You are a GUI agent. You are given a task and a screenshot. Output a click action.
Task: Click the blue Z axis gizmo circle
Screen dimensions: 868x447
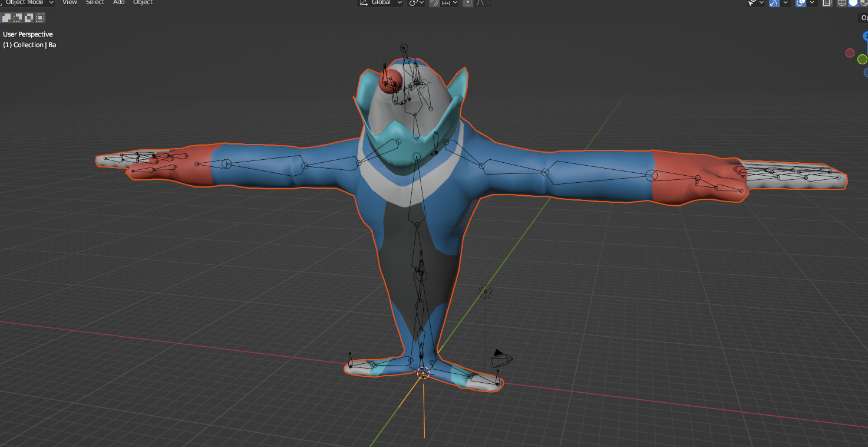tap(866, 37)
